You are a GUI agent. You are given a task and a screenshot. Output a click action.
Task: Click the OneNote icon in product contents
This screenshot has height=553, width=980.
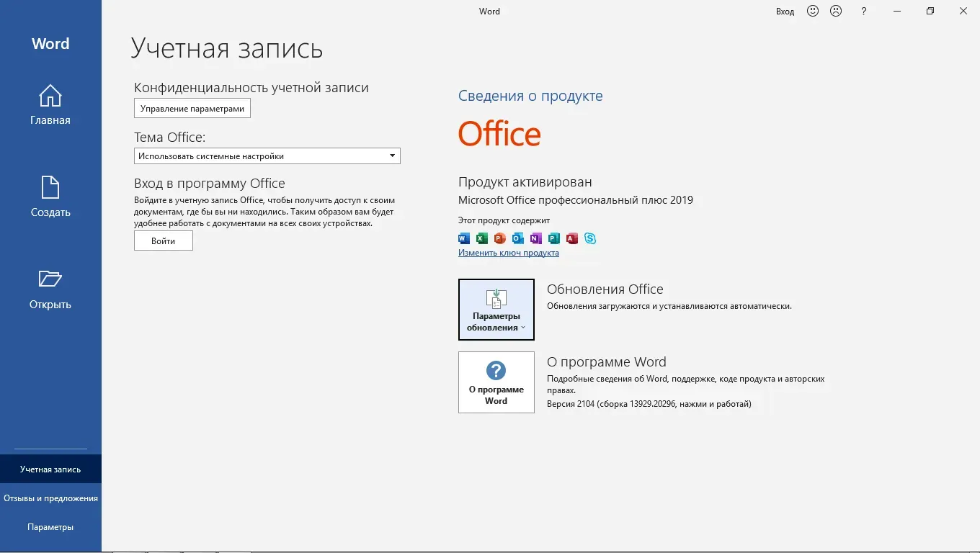[x=535, y=238]
